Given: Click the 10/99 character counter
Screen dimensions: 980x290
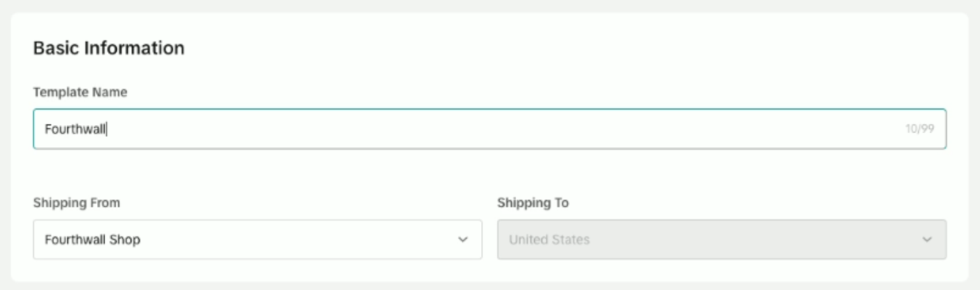Looking at the screenshot, I should click(919, 128).
